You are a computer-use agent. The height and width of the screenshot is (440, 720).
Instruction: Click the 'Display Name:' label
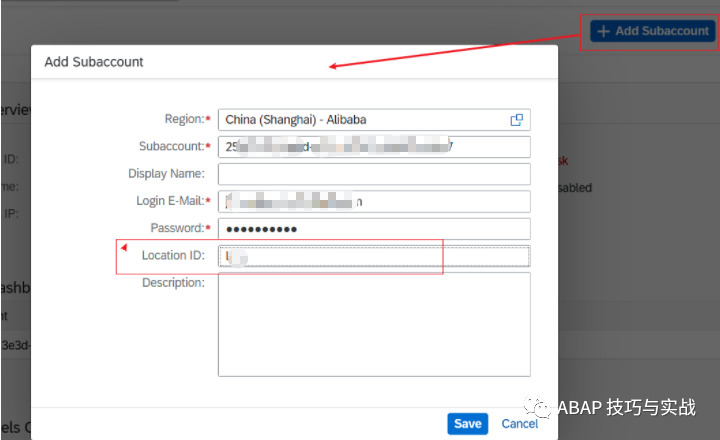166,173
